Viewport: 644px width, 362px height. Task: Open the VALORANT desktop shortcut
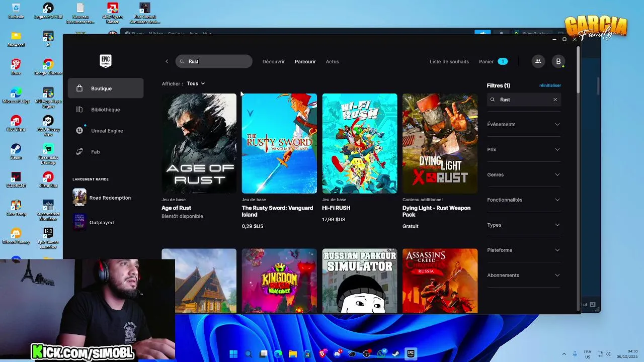click(16, 179)
